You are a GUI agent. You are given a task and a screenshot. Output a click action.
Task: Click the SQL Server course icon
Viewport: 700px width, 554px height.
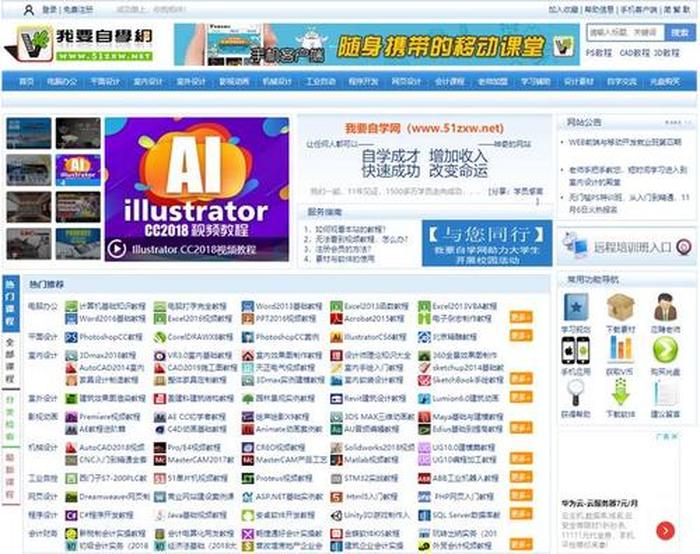pos(424,515)
